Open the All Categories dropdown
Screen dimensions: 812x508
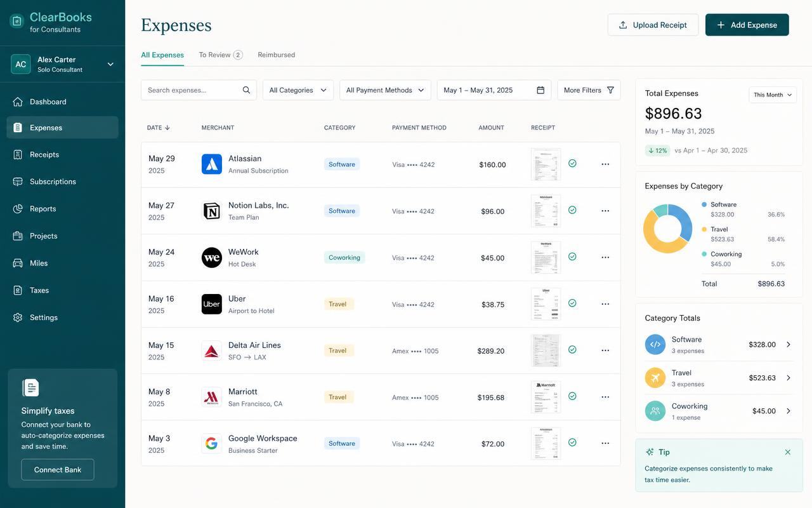[x=298, y=90]
